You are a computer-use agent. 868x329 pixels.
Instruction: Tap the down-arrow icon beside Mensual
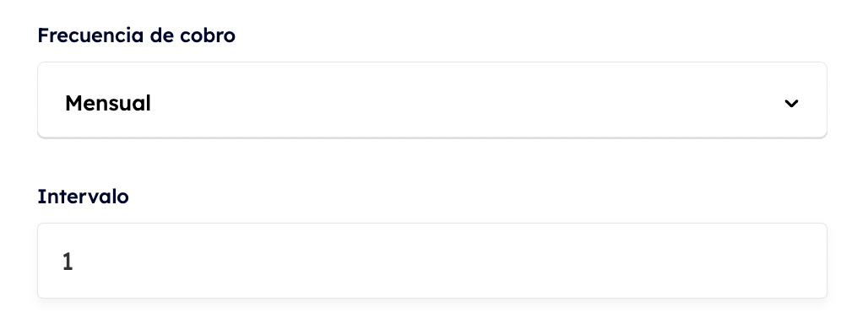(x=792, y=104)
